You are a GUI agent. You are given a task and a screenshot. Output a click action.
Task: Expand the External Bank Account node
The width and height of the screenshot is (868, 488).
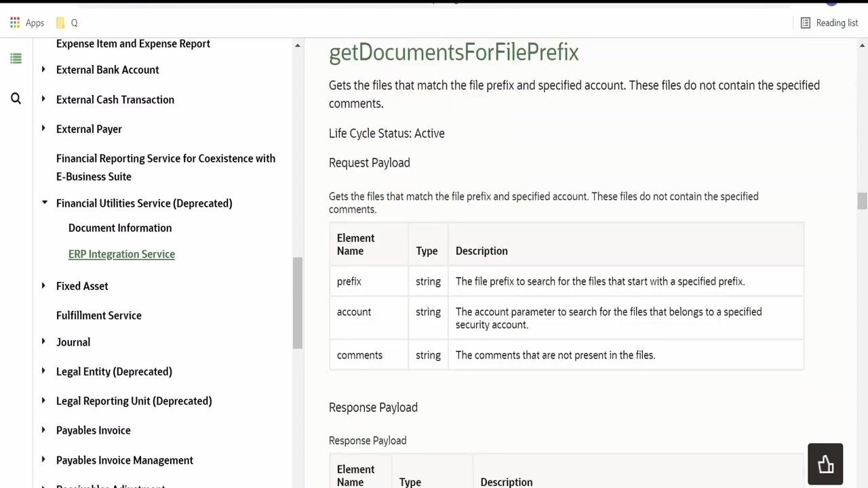coord(43,69)
